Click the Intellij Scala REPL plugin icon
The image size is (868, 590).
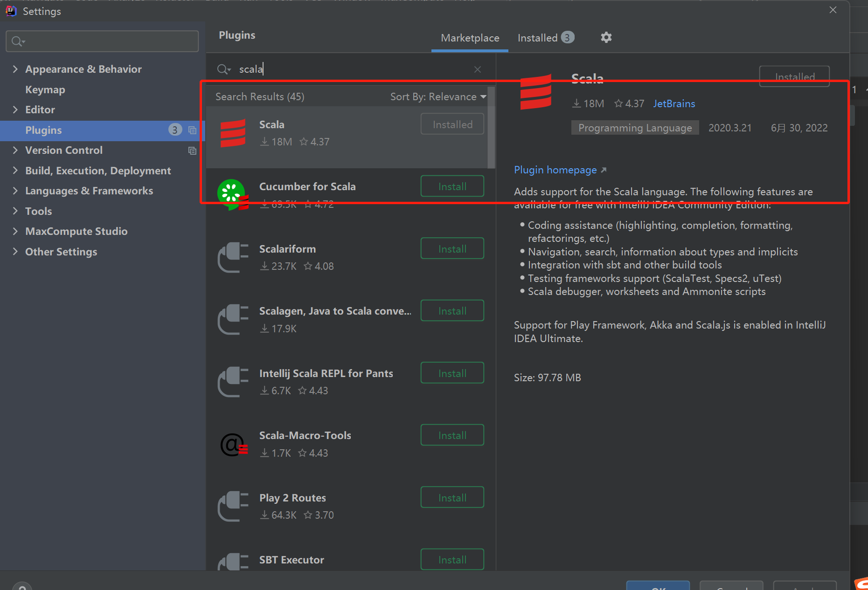point(233,382)
